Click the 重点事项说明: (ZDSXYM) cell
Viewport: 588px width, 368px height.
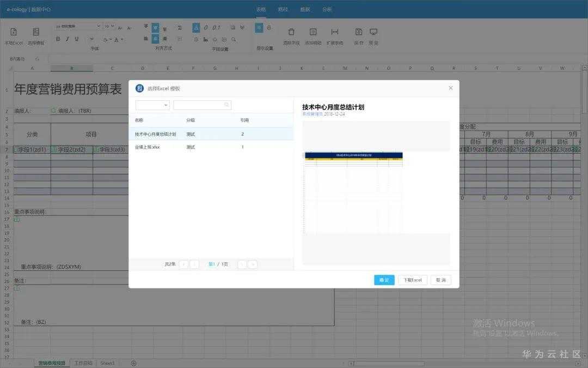[x=51, y=267]
